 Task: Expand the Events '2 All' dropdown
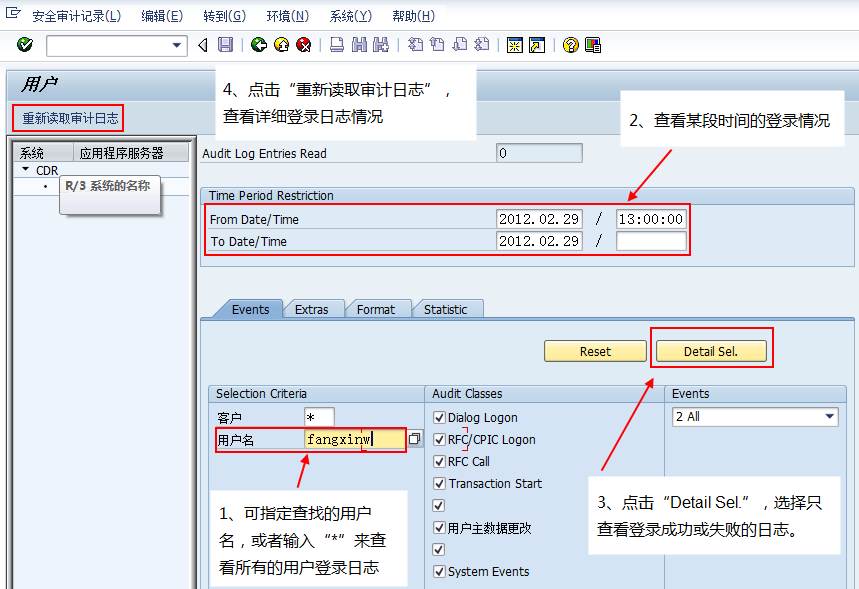coord(830,417)
